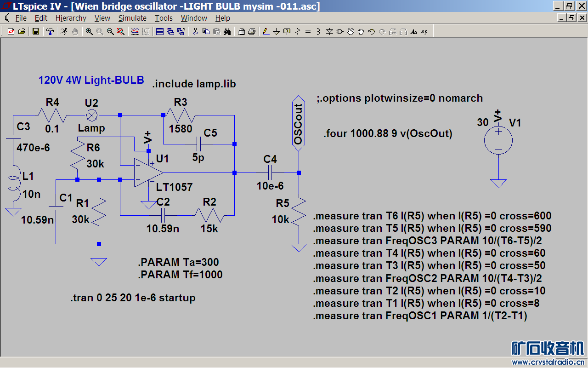Click the Cut scissors icon
Screen dimensions: 588x368
[195, 31]
